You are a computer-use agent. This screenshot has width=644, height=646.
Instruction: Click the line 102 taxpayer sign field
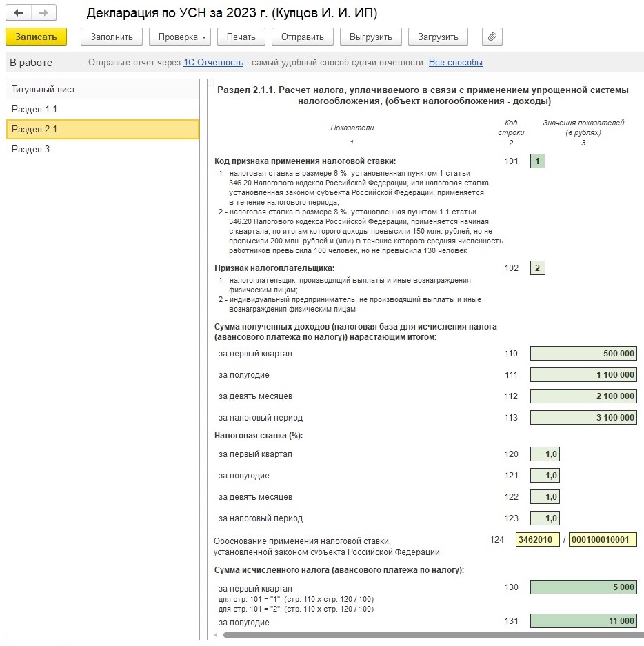(x=537, y=268)
